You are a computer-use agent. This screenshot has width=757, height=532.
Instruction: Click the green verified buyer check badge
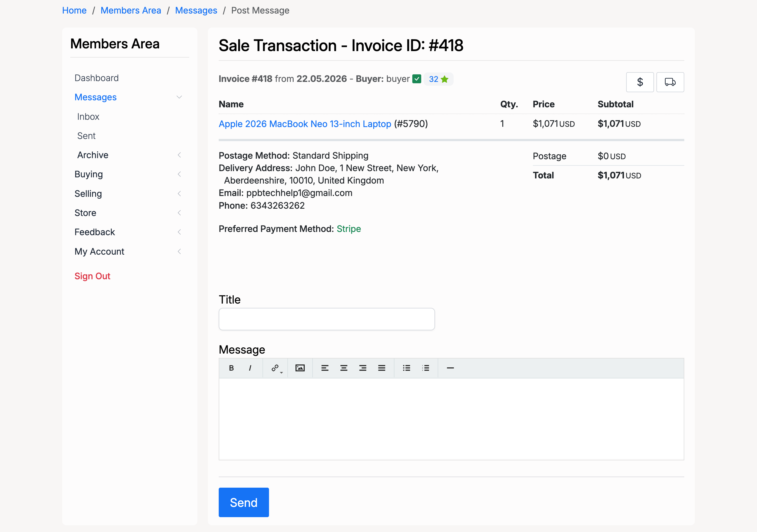417,79
